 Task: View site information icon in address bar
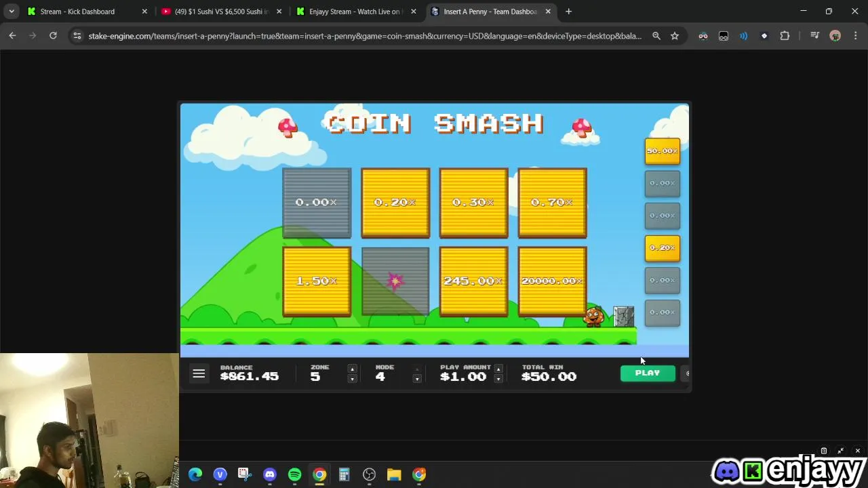pyautogui.click(x=77, y=36)
